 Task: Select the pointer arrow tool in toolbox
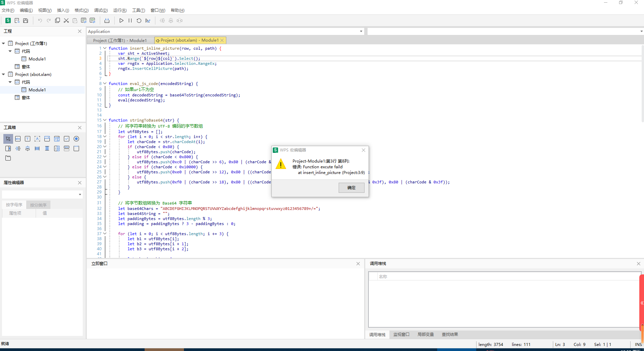pyautogui.click(x=8, y=139)
